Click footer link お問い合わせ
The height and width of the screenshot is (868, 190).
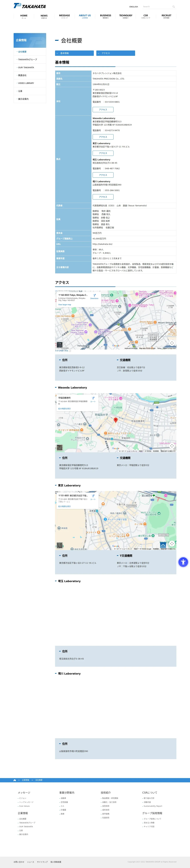(19, 862)
